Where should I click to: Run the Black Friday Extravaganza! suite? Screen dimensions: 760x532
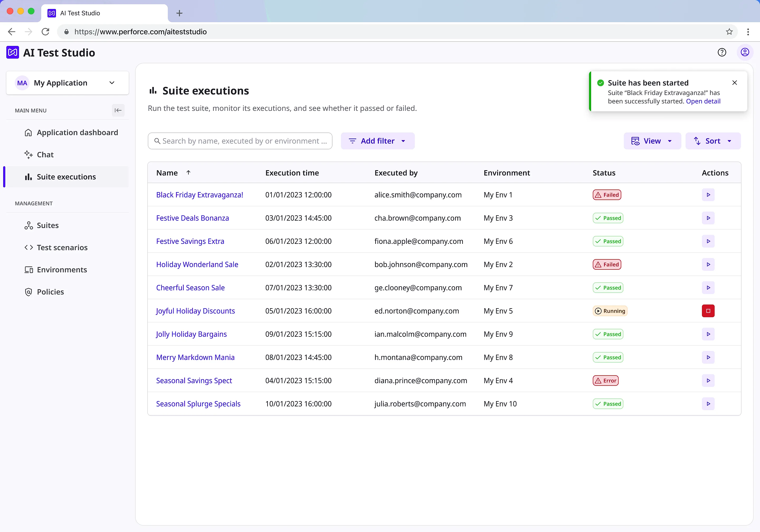point(708,195)
